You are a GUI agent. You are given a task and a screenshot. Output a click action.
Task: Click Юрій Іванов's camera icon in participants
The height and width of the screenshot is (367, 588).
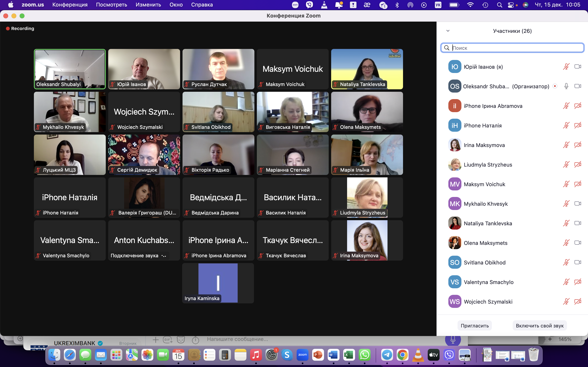pos(578,67)
